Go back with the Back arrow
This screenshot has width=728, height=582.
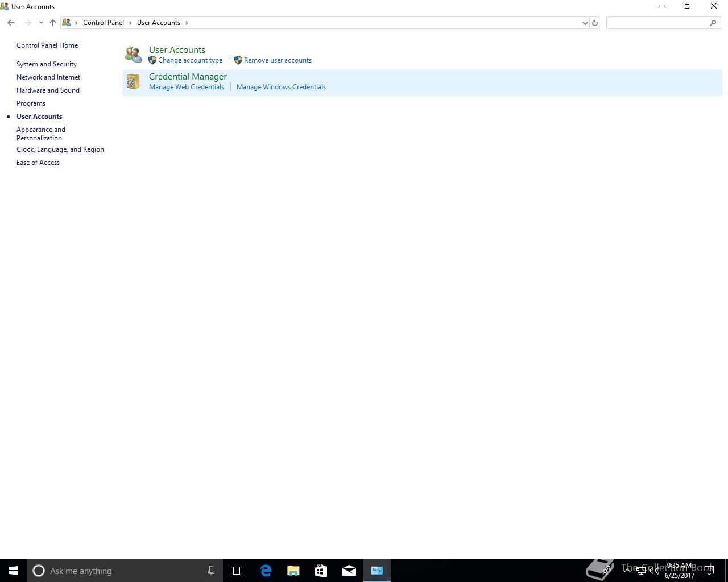click(11, 23)
